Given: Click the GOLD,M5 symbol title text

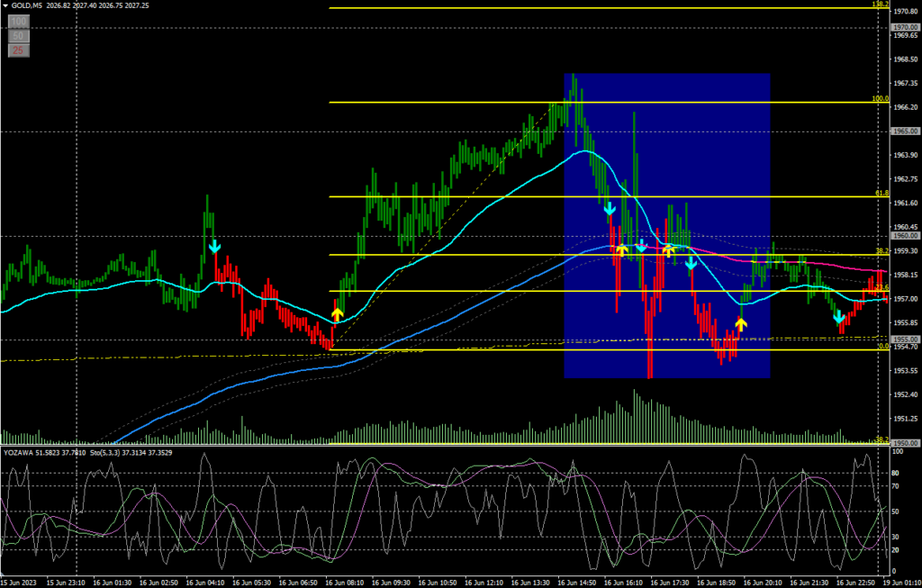Looking at the screenshot, I should (26, 5).
